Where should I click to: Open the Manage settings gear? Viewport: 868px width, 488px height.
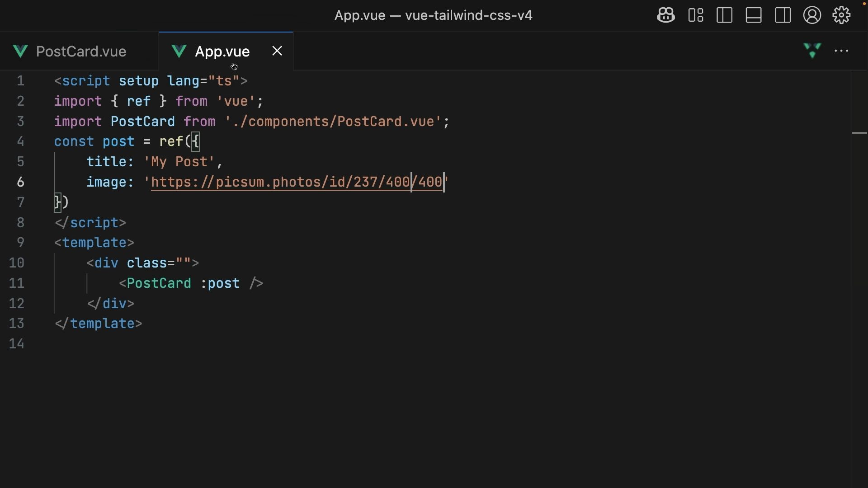[841, 15]
